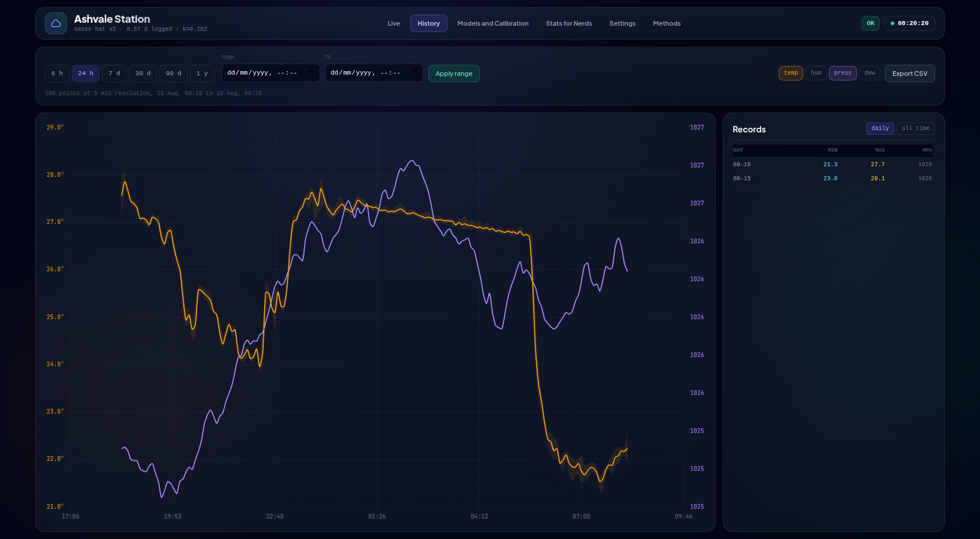The image size is (980, 539).
Task: Open calendar picker in the FROM date field
Action: tap(310, 73)
